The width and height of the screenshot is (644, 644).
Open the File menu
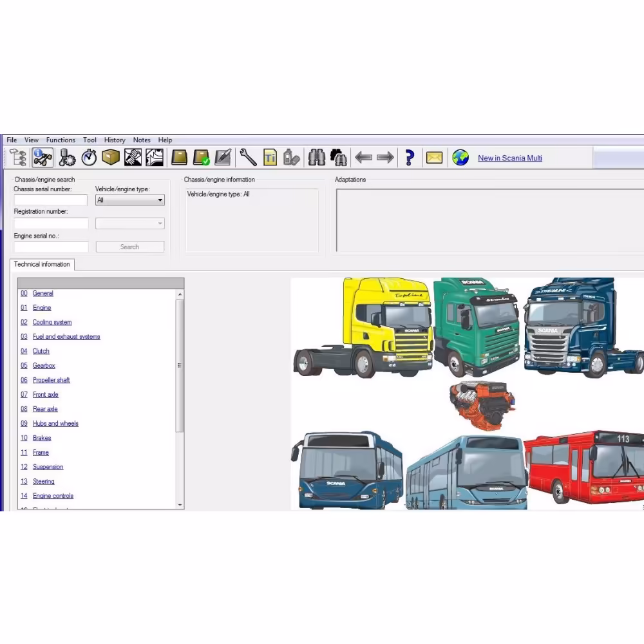pyautogui.click(x=12, y=140)
